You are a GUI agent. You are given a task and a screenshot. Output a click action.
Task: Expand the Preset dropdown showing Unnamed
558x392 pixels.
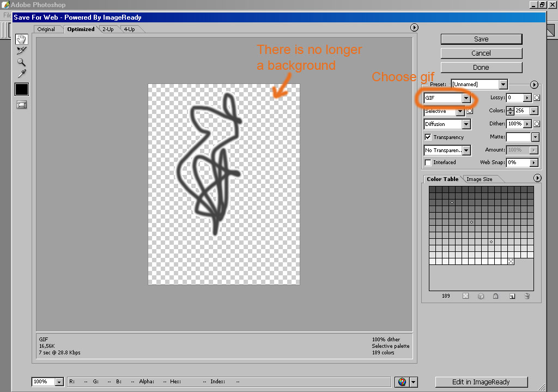point(503,85)
